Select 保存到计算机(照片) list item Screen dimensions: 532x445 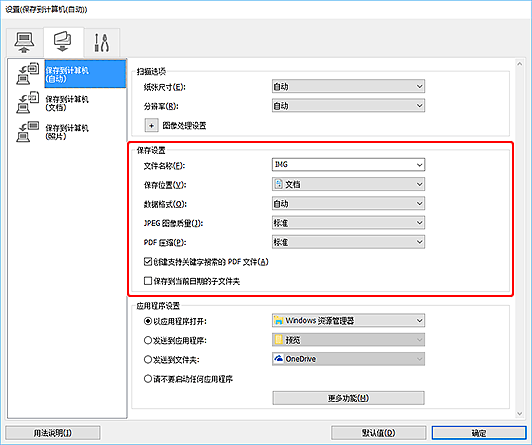click(x=67, y=132)
